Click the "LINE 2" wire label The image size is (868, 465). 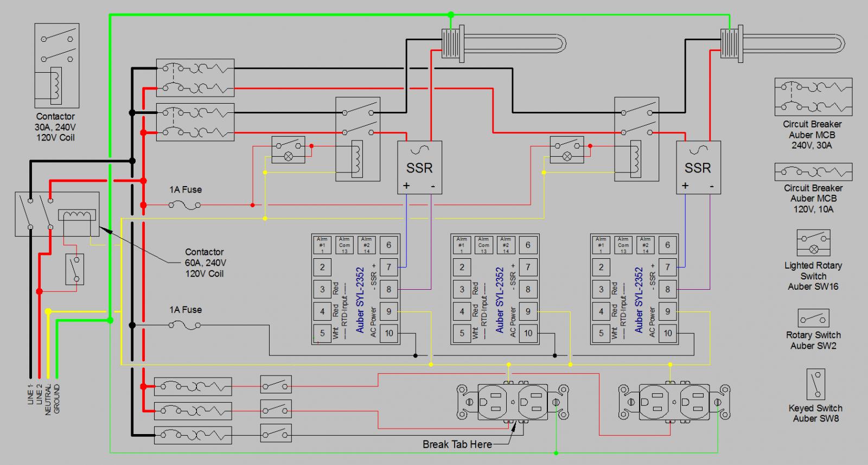coord(39,394)
